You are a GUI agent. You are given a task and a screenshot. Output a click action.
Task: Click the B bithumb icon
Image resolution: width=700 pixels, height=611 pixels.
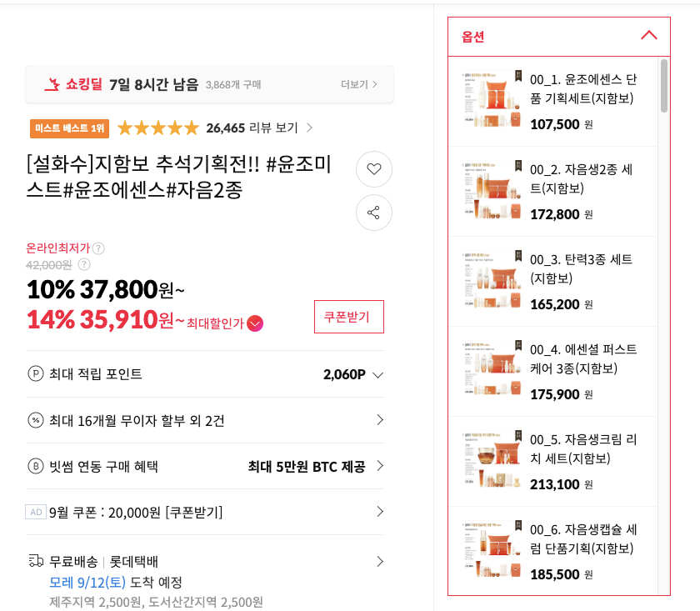coord(36,466)
